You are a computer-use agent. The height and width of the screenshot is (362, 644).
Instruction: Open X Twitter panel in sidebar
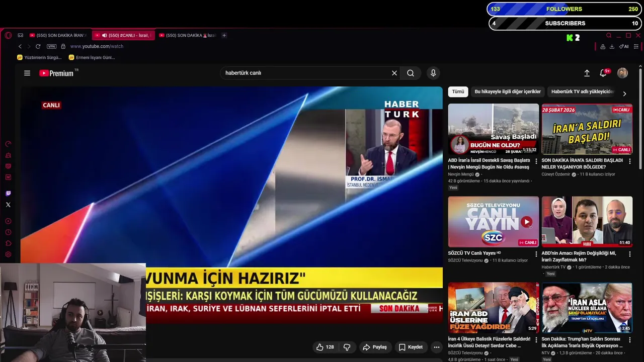tap(8, 205)
